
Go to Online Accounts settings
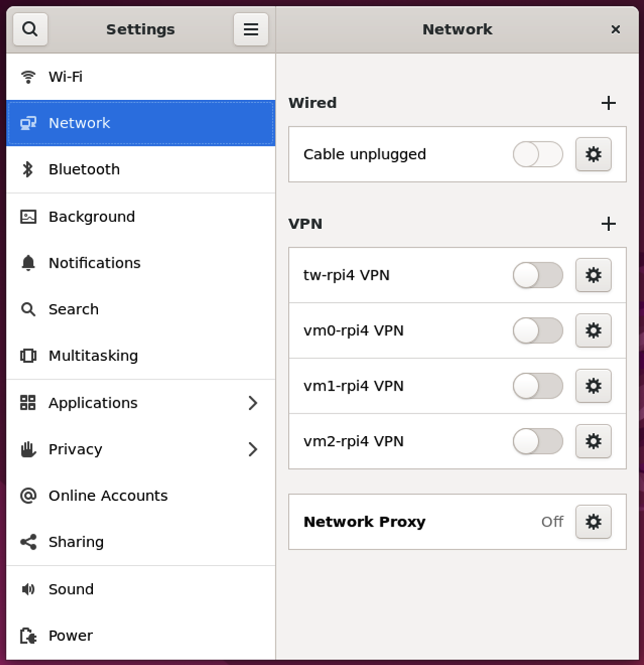(x=108, y=496)
